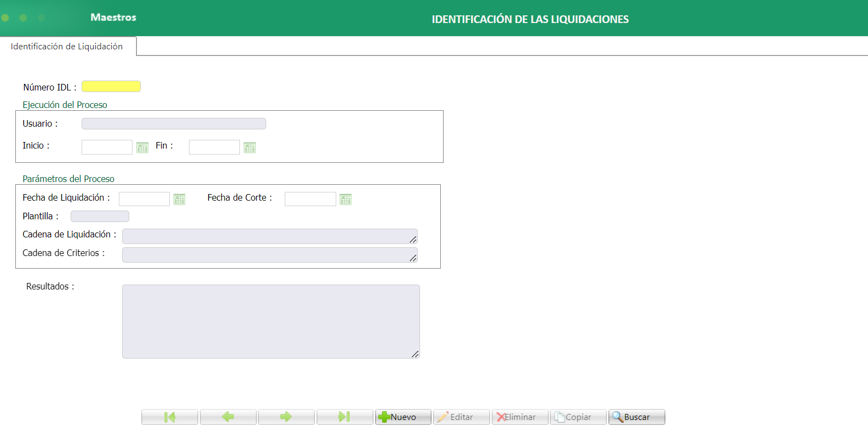Open the Maestros menu
The image size is (868, 426).
click(x=113, y=18)
